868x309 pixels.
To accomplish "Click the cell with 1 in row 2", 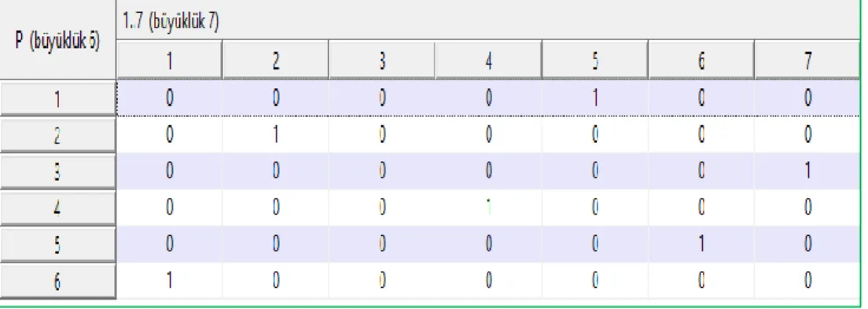I will point(275,134).
